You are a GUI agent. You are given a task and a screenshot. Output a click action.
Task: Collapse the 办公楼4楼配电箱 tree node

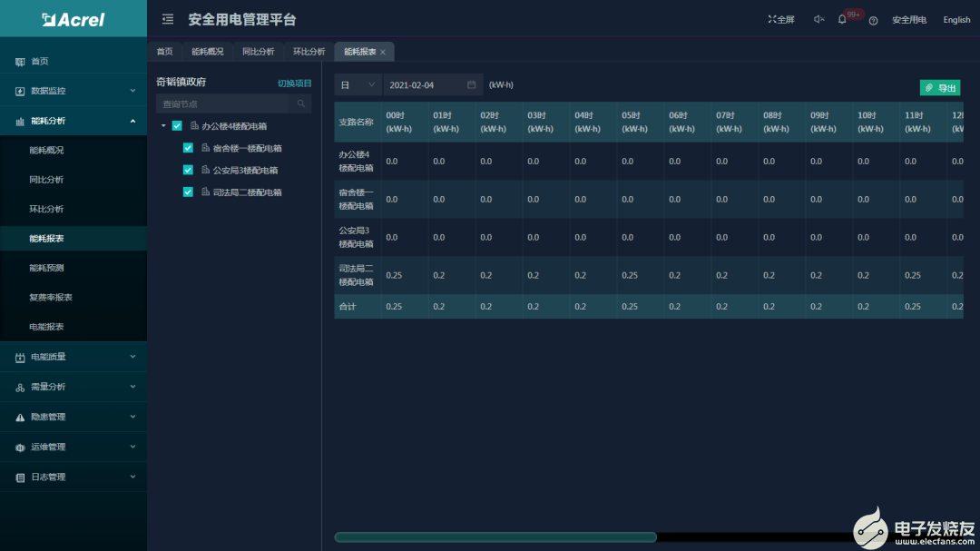tap(163, 125)
